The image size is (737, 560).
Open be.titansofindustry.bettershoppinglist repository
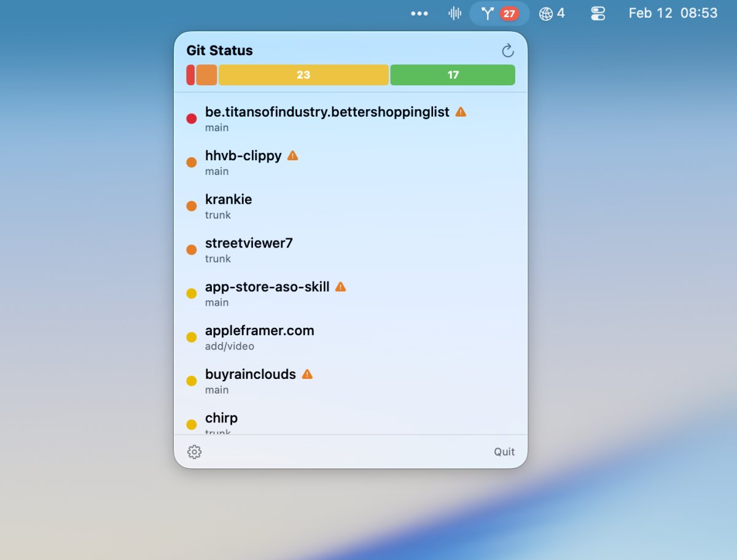pyautogui.click(x=351, y=119)
